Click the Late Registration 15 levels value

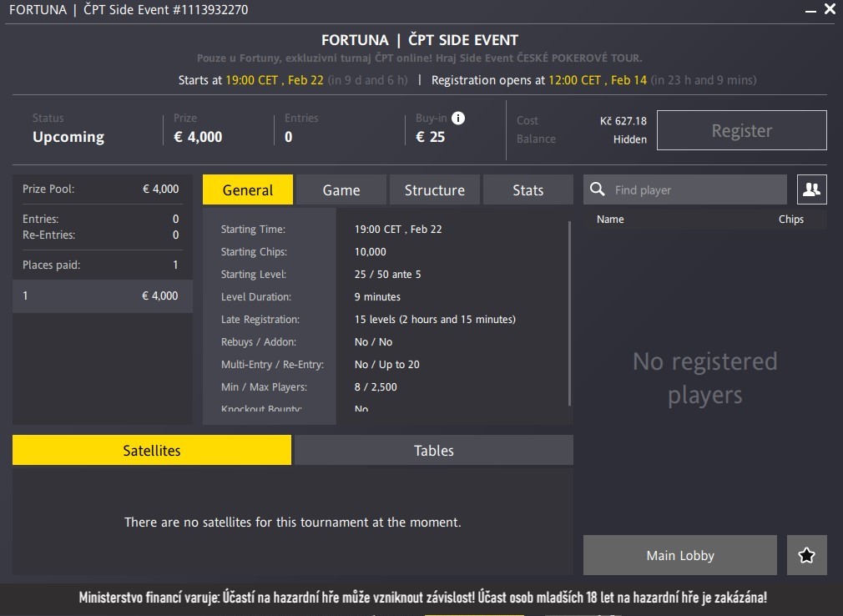[435, 320]
